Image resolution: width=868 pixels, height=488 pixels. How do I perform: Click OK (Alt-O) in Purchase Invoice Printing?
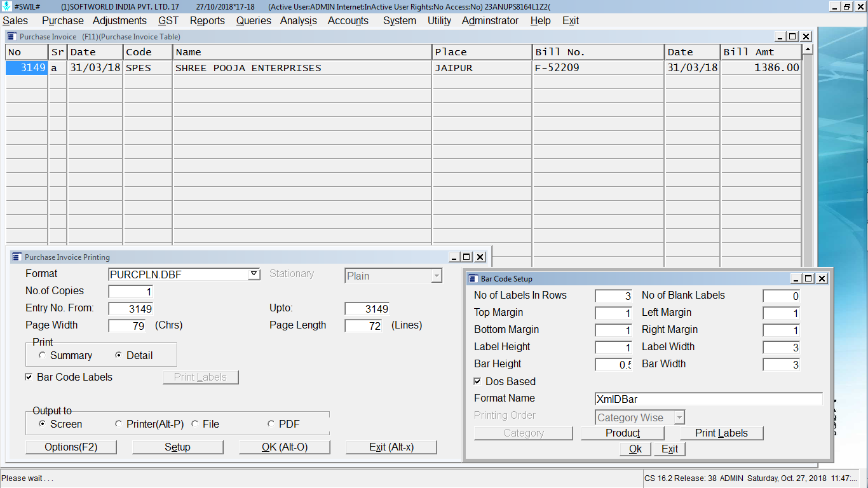tap(285, 447)
